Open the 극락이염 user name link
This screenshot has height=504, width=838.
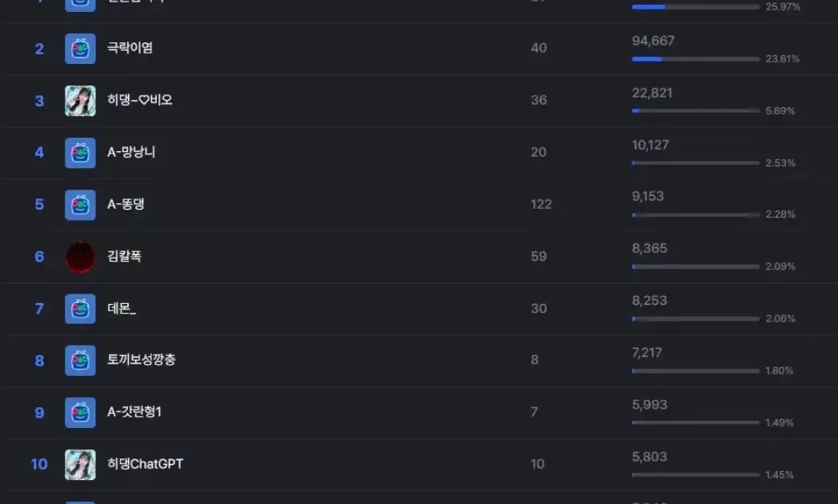130,48
